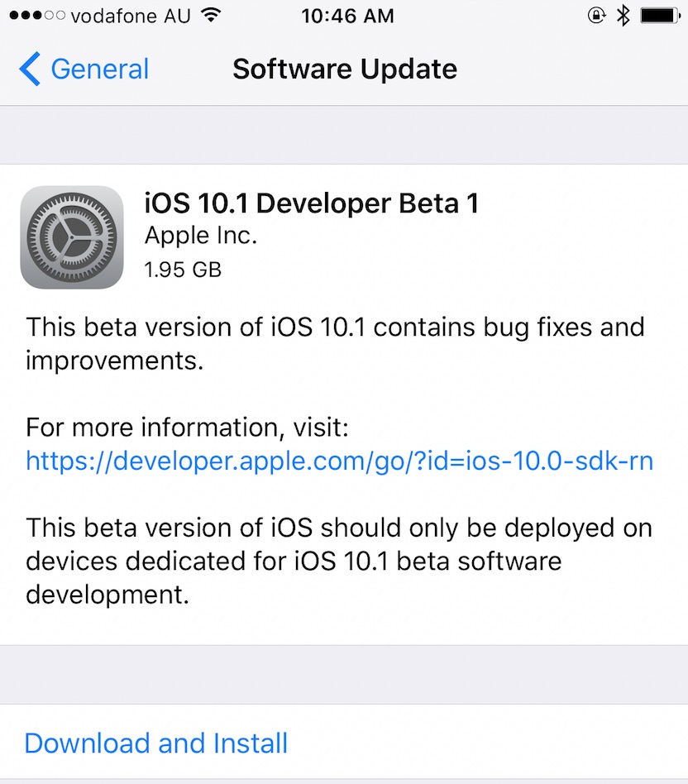Tap the Settings gear update icon
This screenshot has width=688, height=784.
pyautogui.click(x=72, y=237)
